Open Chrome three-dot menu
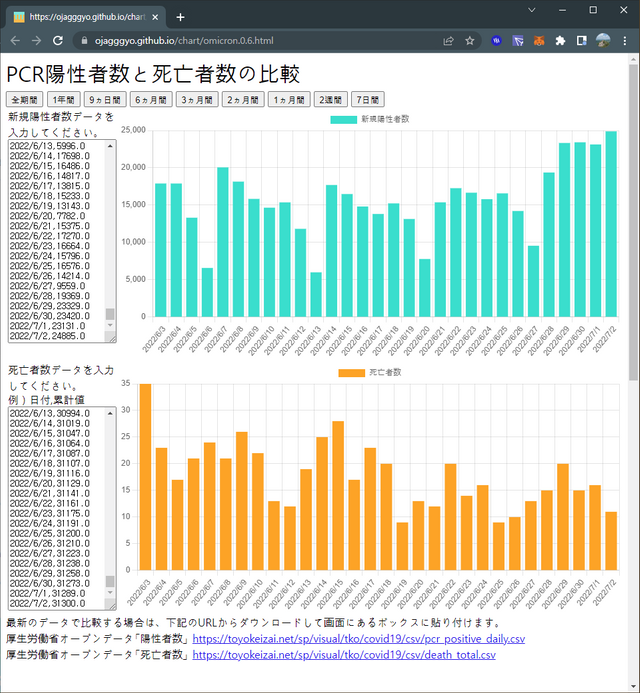This screenshot has height=693, width=640. [625, 41]
